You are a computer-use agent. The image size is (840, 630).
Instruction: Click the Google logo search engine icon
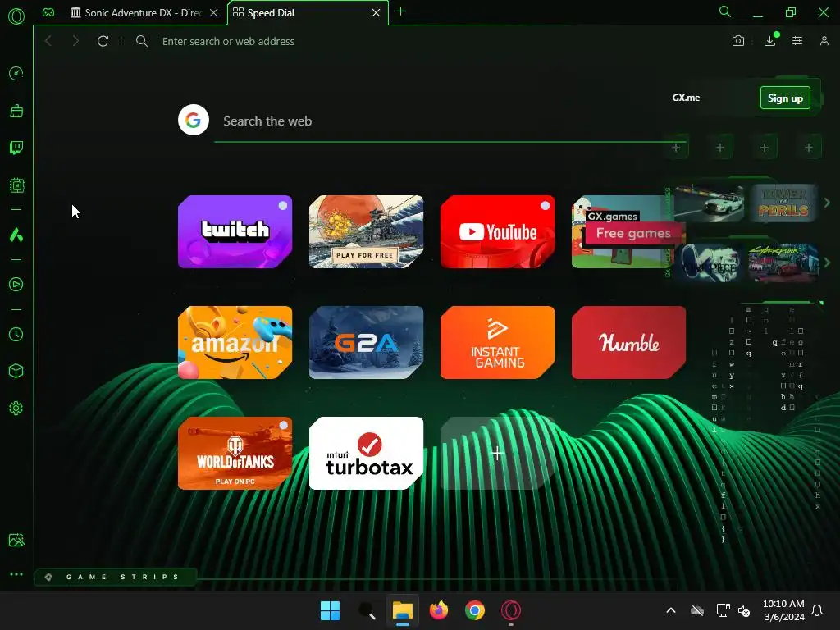tap(194, 120)
